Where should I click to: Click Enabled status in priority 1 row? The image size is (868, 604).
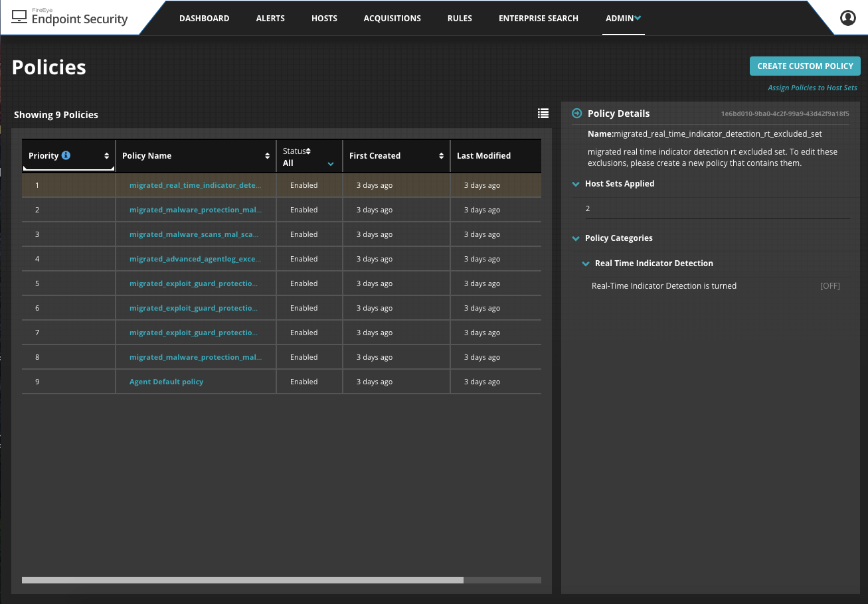tap(304, 185)
